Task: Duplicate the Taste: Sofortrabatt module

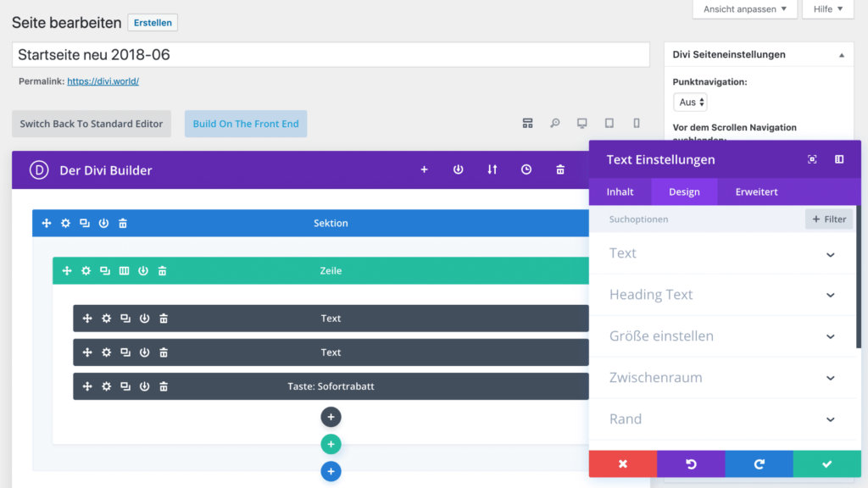Action: 125,386
